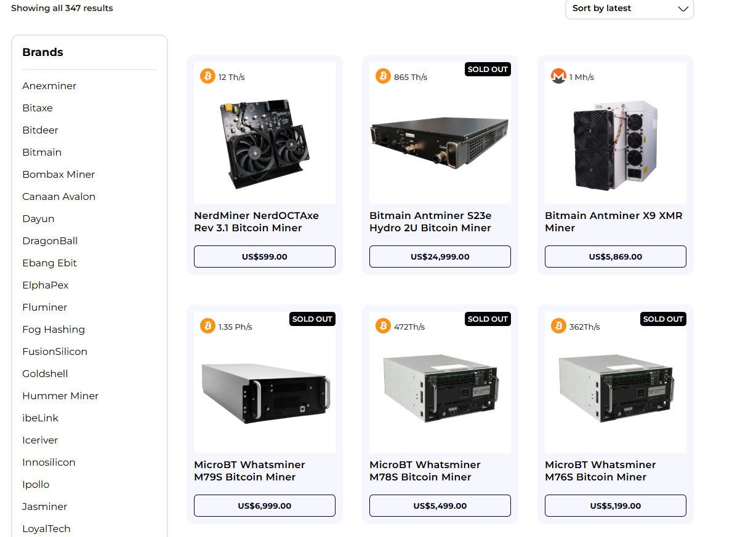Click the Showing all 347 results text
This screenshot has height=537, width=756.
tap(62, 8)
